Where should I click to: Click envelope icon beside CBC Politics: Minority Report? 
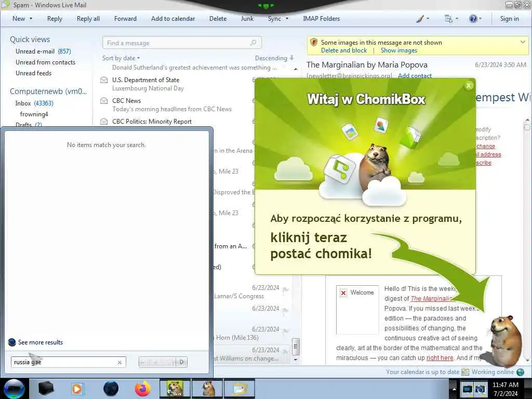(104, 122)
